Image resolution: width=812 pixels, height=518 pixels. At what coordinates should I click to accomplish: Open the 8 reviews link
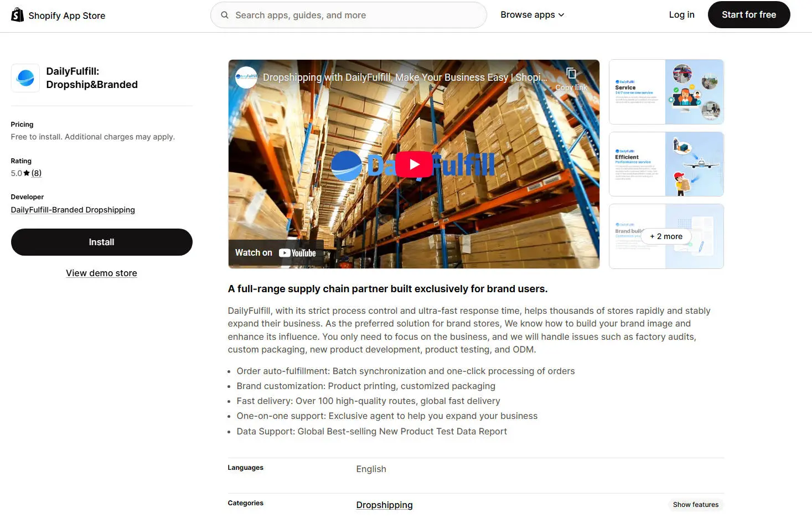(x=37, y=173)
